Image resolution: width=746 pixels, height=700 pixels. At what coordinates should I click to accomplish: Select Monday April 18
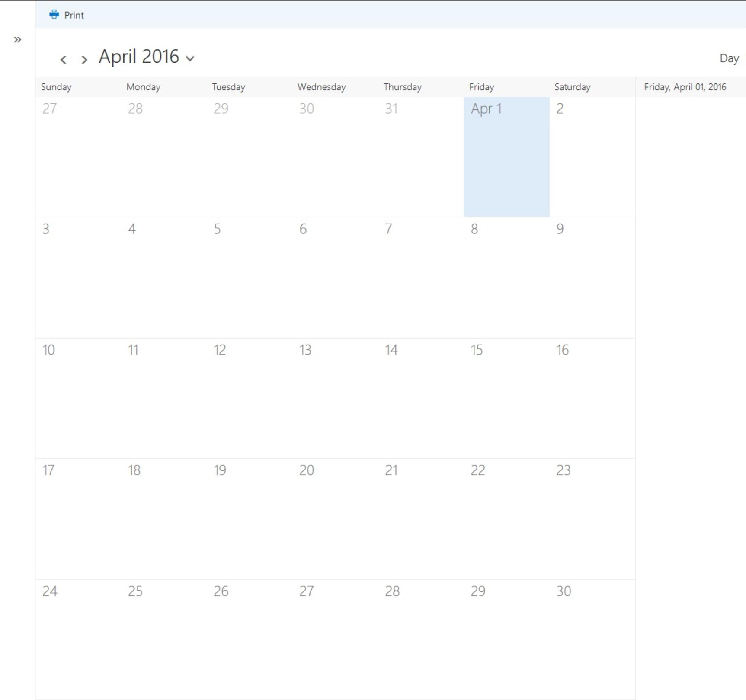coord(163,518)
